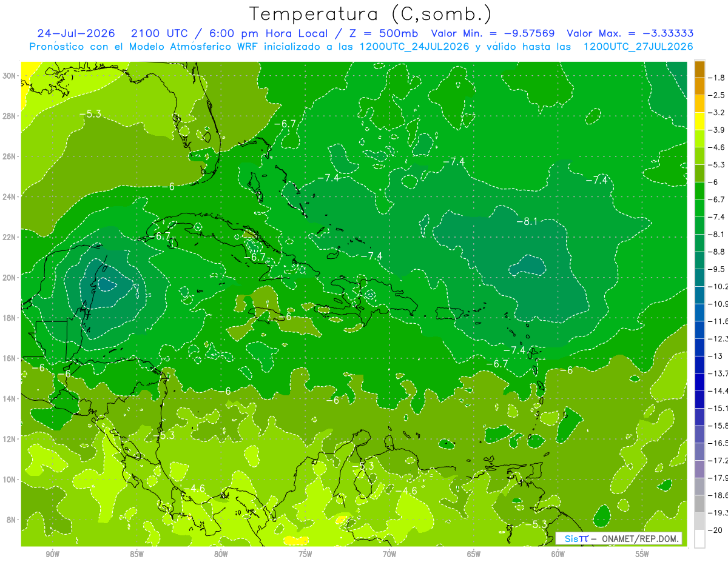Select initialization time '1200UTC_24JUL2026'
Screen dimensions: 728x562
tap(414, 47)
